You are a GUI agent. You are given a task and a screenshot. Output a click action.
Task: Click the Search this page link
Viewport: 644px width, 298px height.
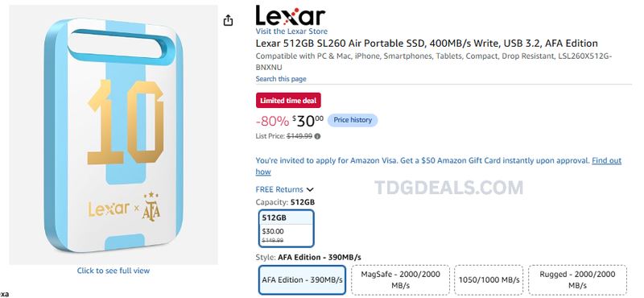pyautogui.click(x=281, y=79)
